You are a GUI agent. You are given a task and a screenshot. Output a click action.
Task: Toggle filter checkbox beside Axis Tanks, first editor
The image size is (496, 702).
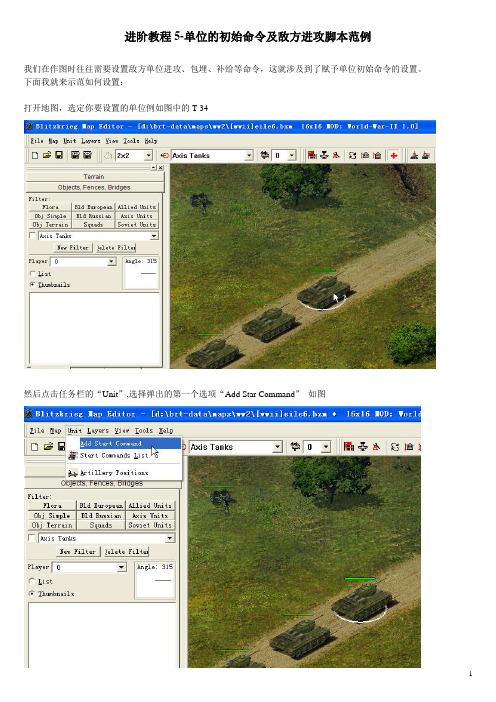32,235
